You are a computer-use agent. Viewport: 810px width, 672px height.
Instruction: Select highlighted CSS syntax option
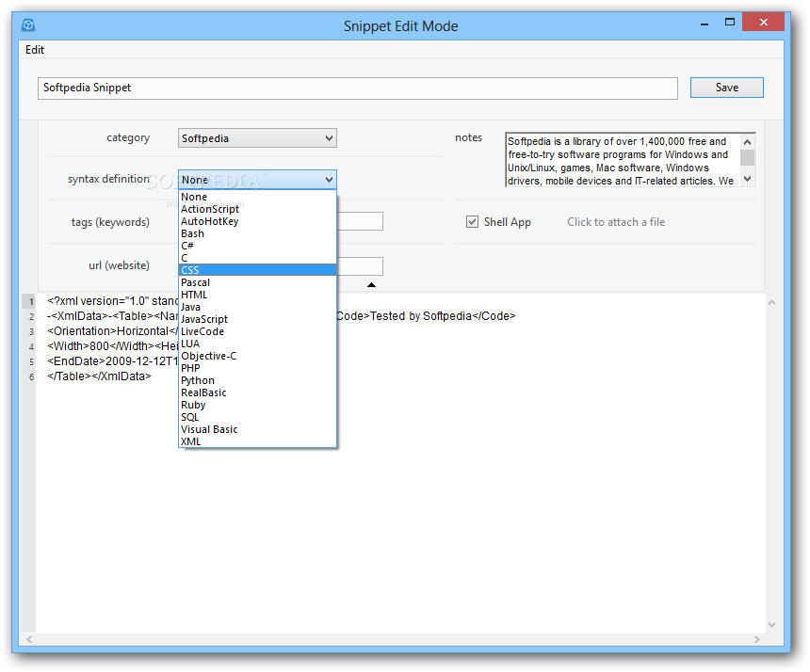pyautogui.click(x=257, y=270)
